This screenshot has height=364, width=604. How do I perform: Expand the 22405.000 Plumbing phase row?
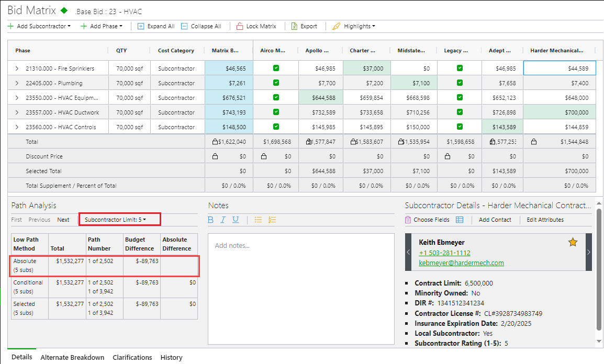17,83
